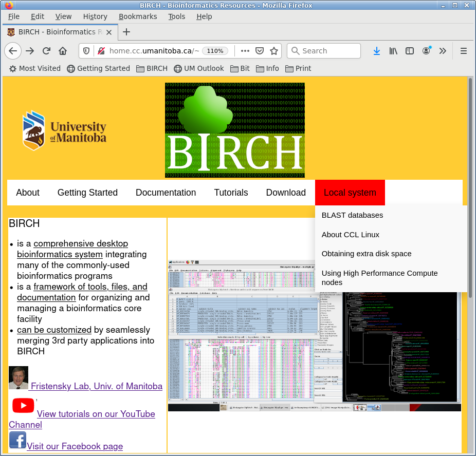Screen dimensions: 476x456
Task: Close the BIRCH browser tab
Action: click(109, 32)
